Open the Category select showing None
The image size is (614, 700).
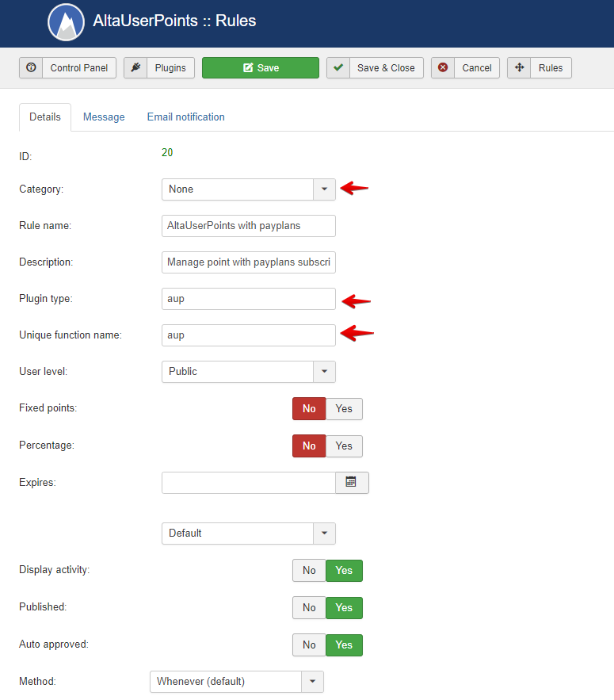point(249,189)
